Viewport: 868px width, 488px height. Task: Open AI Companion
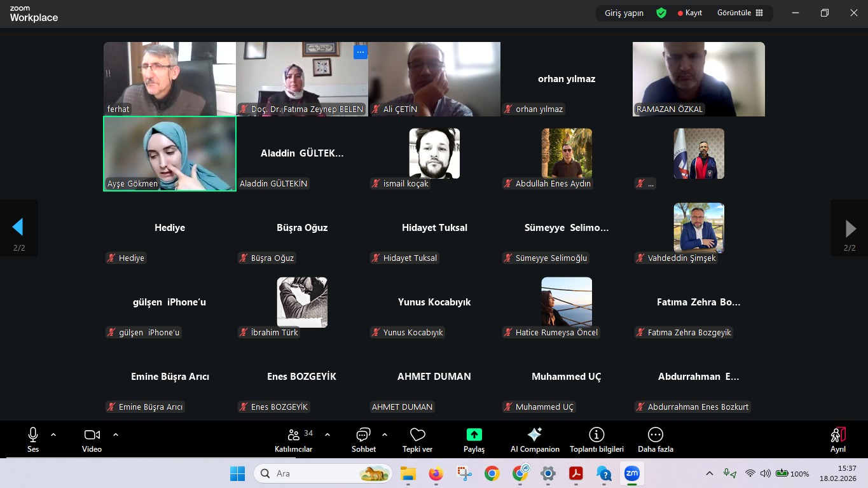534,440
